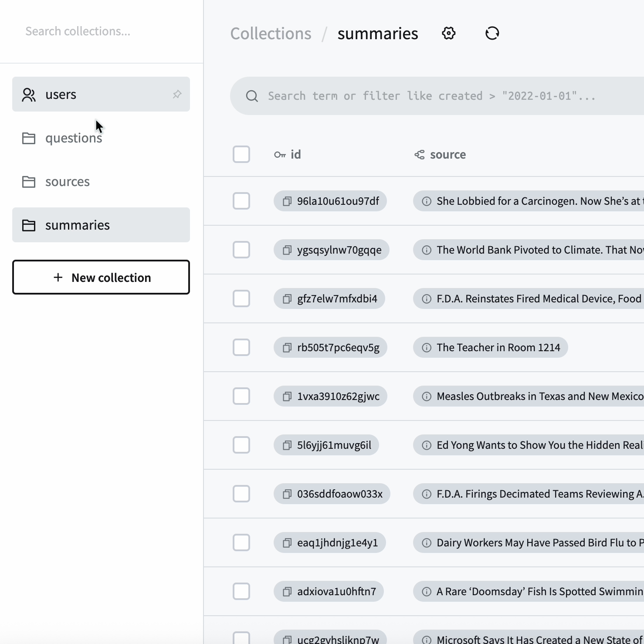Copy the id gfz7elw7mfxdbi4
This screenshot has width=644, height=644.
287,299
